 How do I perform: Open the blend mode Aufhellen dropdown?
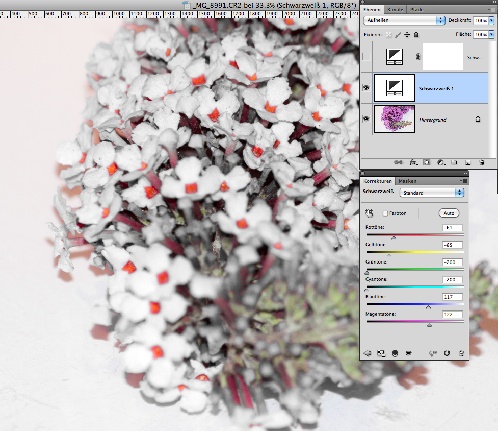405,20
